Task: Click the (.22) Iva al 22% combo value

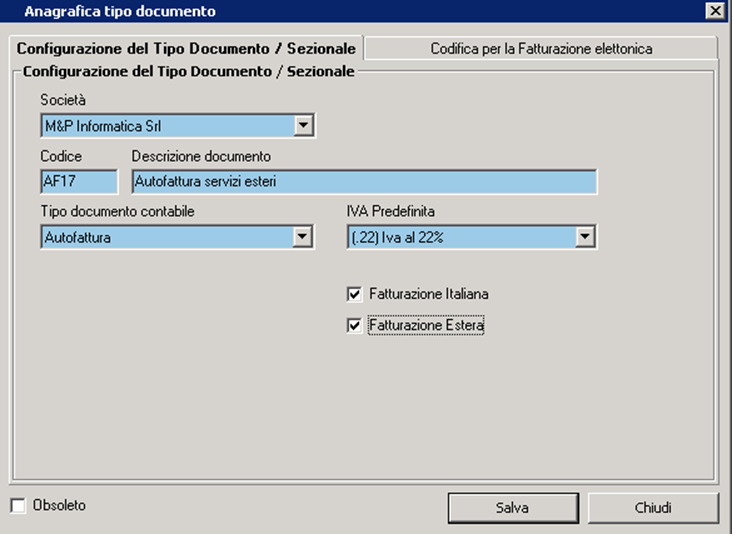Action: (x=462, y=237)
